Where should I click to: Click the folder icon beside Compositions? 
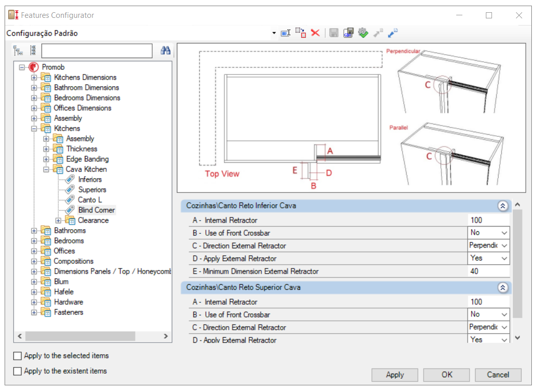coord(46,261)
